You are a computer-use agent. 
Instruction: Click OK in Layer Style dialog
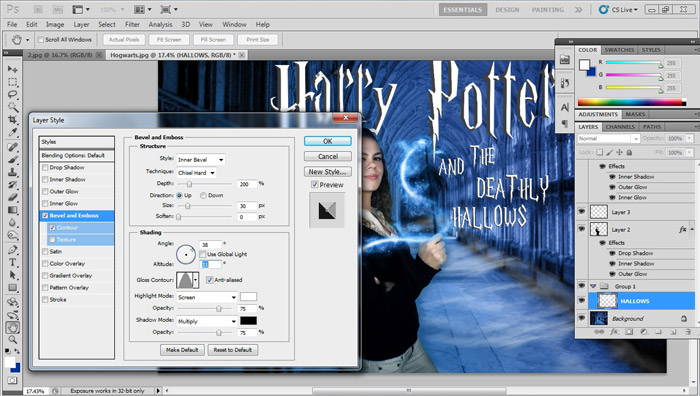pyautogui.click(x=328, y=141)
